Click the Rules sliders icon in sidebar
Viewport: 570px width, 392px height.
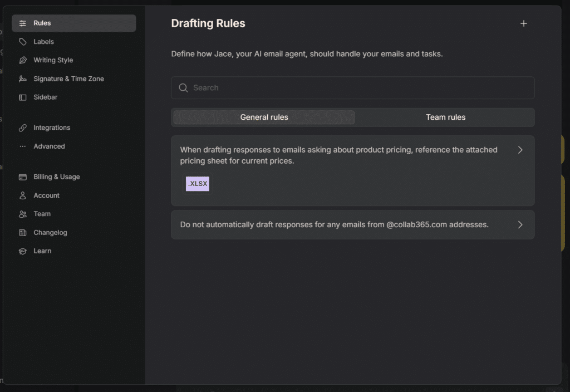click(x=23, y=23)
